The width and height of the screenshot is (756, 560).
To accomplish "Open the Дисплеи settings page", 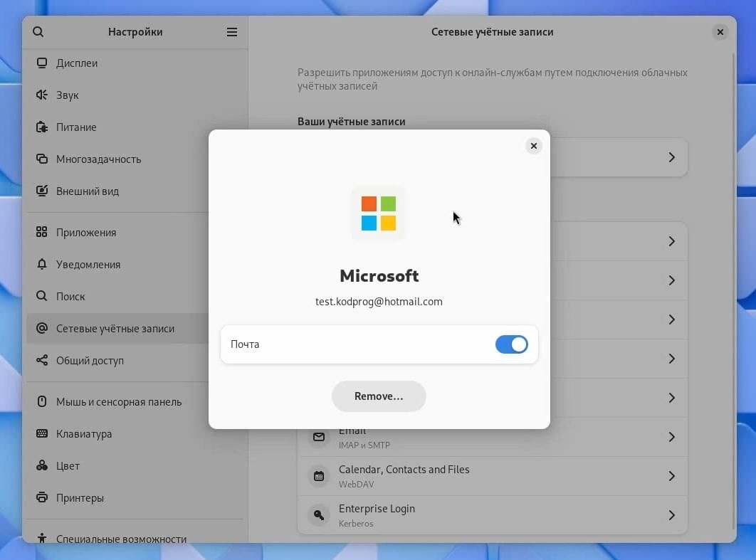I will [x=135, y=63].
